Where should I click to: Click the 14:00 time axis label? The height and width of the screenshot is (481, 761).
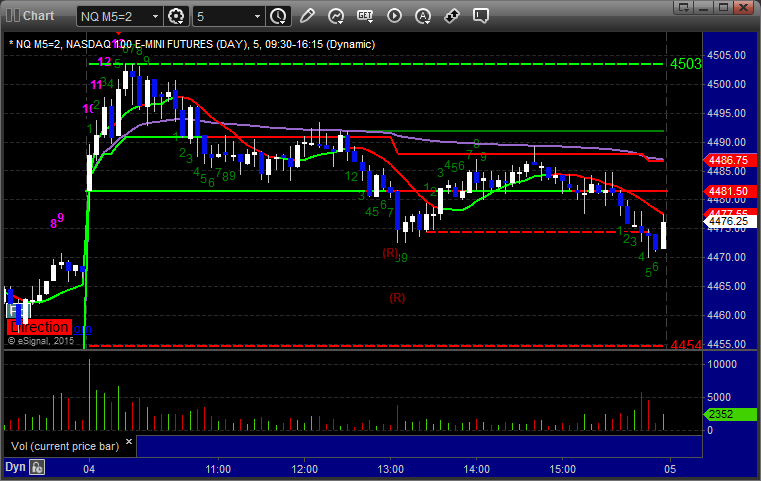point(477,469)
